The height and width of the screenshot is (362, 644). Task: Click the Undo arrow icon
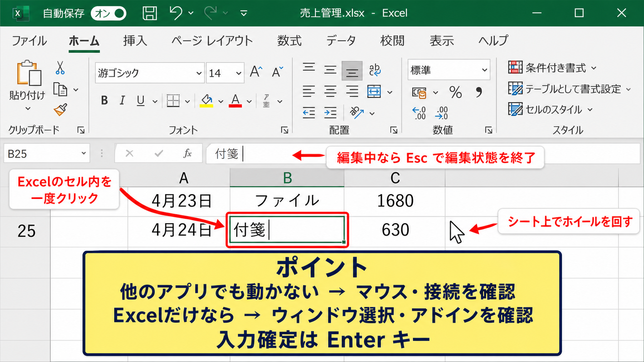pyautogui.click(x=176, y=13)
